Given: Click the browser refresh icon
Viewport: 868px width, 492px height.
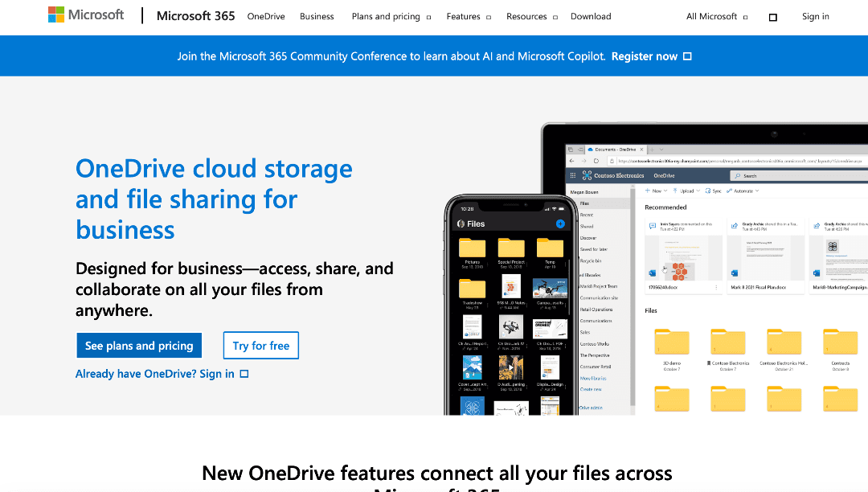Looking at the screenshot, I should [x=596, y=160].
